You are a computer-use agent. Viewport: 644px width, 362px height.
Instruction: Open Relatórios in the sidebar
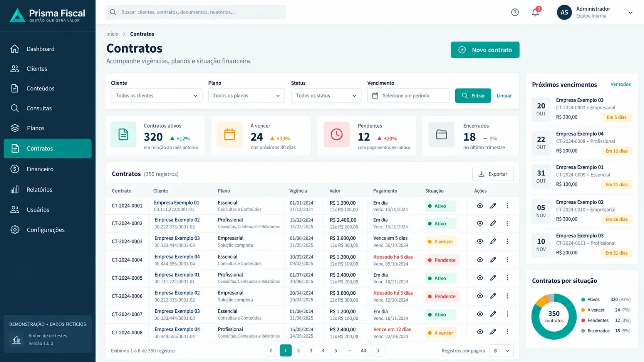coord(48,189)
